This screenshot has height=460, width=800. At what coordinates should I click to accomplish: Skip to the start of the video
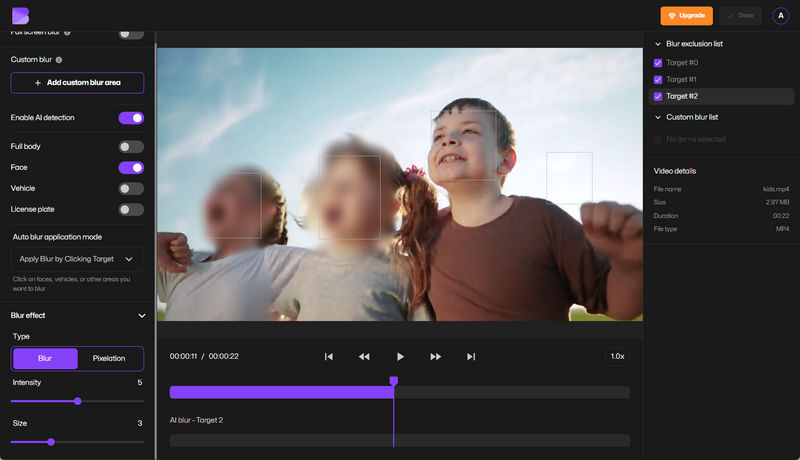pyautogui.click(x=329, y=356)
